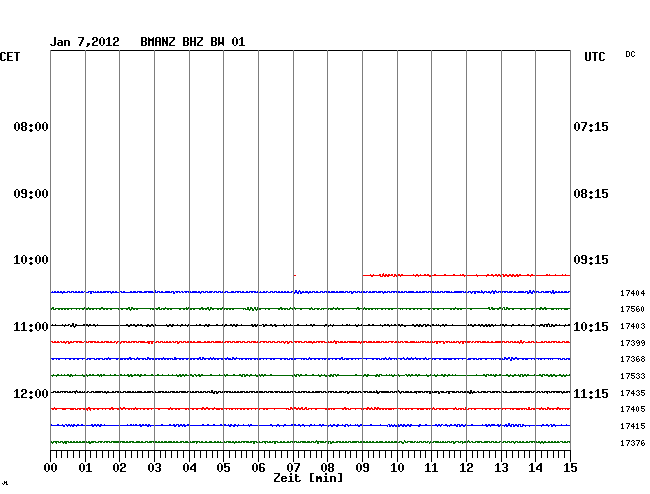Click the "CET" axis header
Image resolution: width=650 pixels, height=494 pixels.
[10, 56]
